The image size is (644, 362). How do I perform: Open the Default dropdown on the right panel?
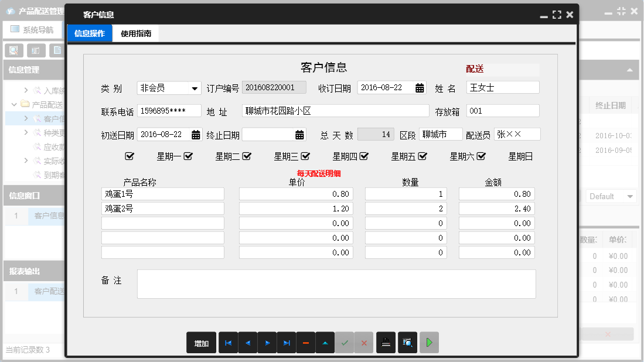pos(611,196)
